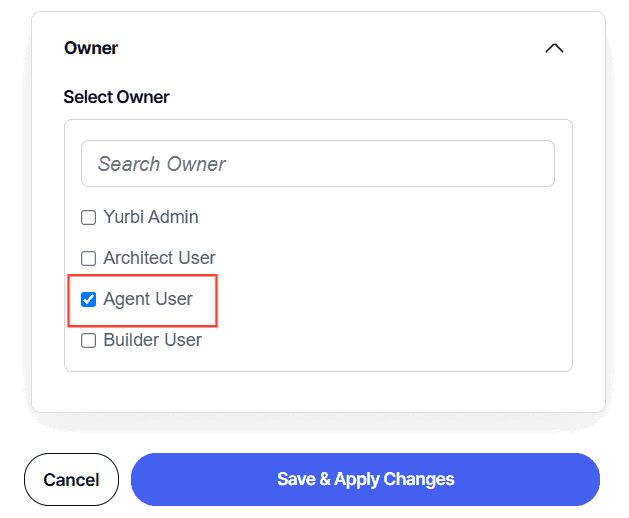The image size is (629, 518).
Task: Check the Yurbi Admin checkbox
Action: [x=89, y=218]
